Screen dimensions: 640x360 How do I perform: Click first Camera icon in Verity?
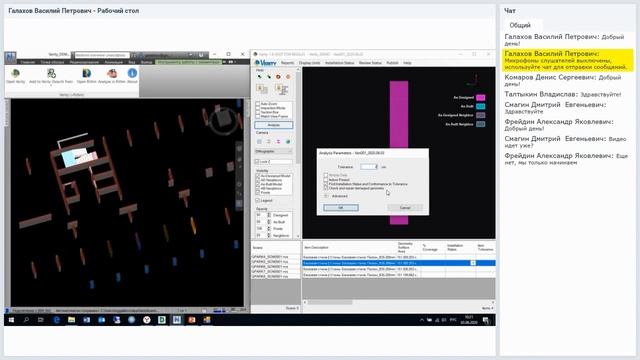pos(260,142)
